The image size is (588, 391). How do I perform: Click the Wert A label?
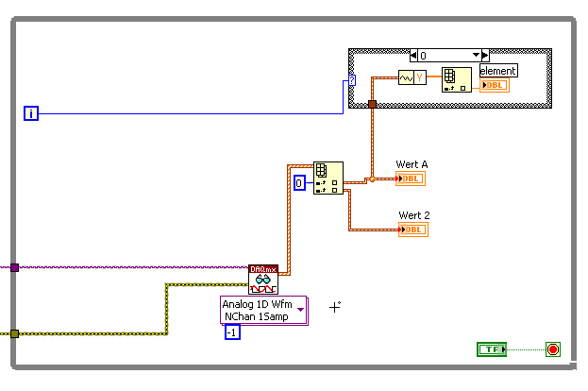(412, 164)
